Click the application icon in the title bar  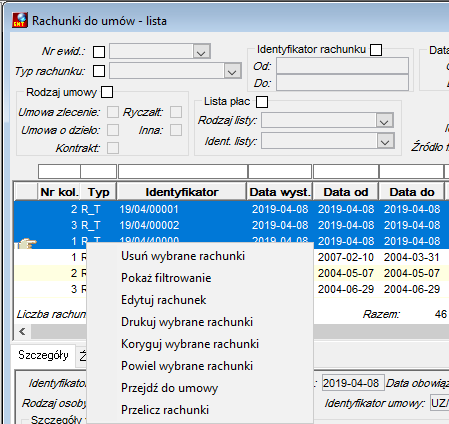click(20, 20)
